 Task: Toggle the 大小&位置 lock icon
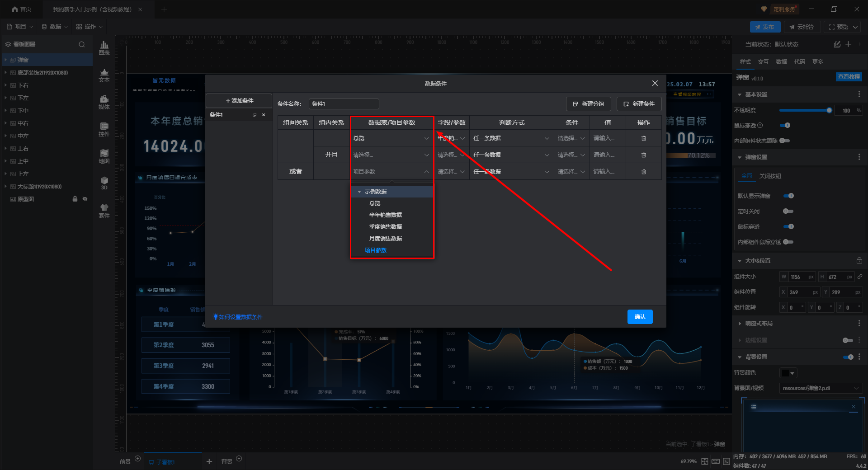pyautogui.click(x=859, y=261)
